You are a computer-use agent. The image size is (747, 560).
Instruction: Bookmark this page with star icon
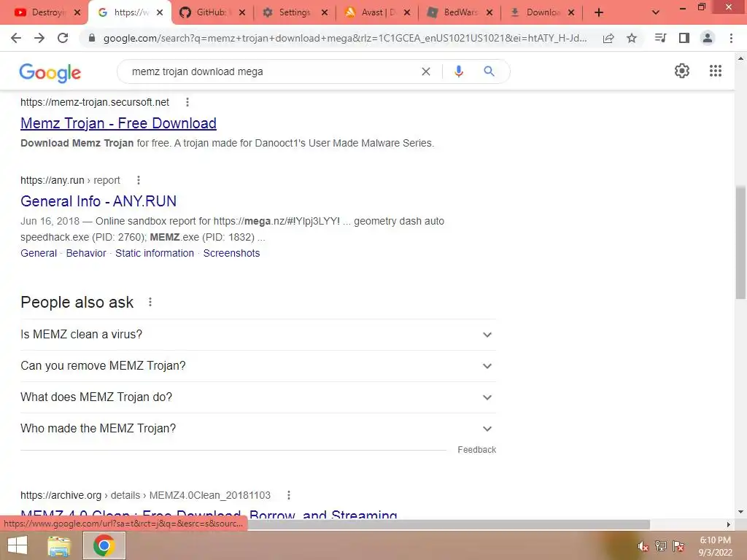coord(632,38)
